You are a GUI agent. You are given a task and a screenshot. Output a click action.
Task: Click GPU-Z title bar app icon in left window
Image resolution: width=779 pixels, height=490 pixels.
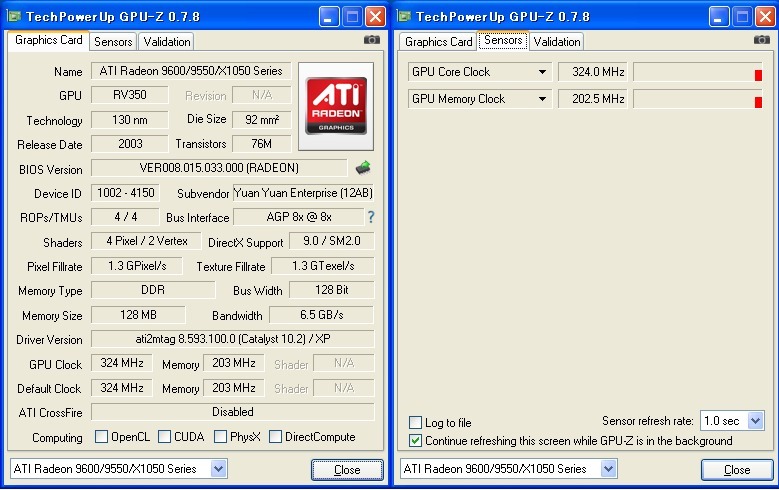[x=14, y=16]
